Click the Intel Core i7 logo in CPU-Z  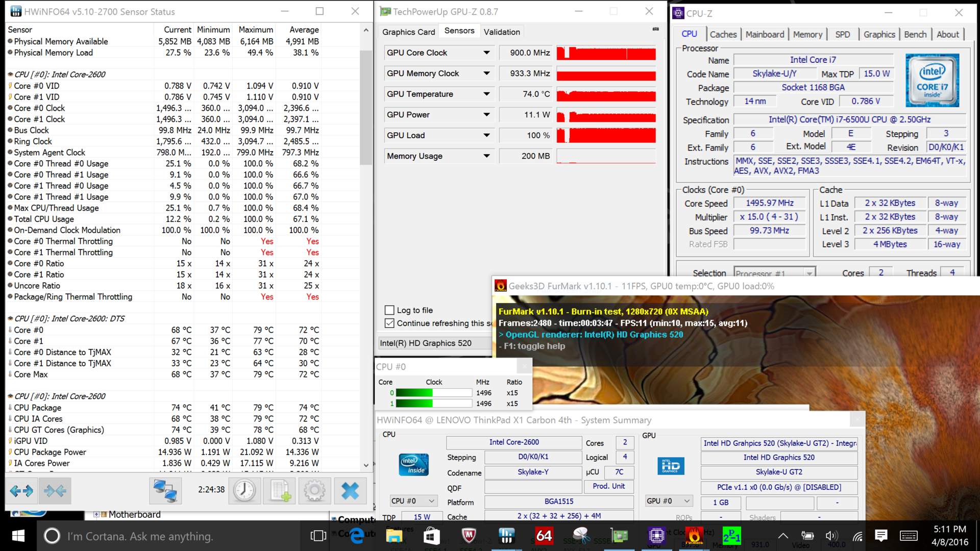(932, 80)
